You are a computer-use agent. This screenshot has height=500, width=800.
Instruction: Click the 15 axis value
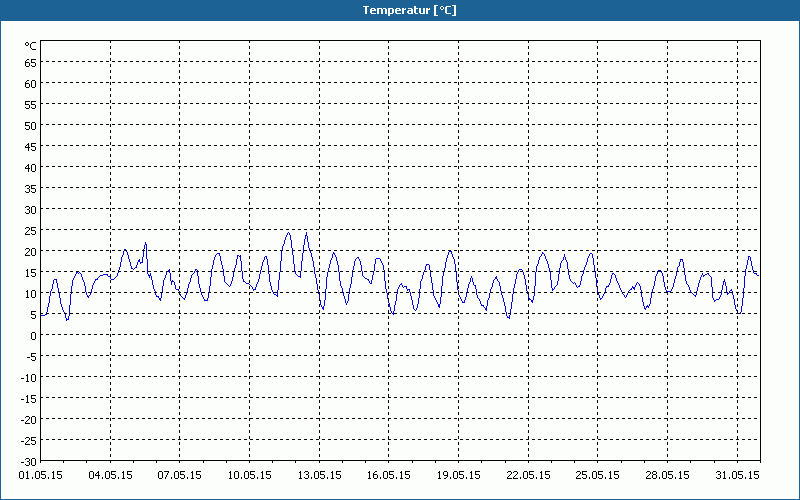pos(31,272)
